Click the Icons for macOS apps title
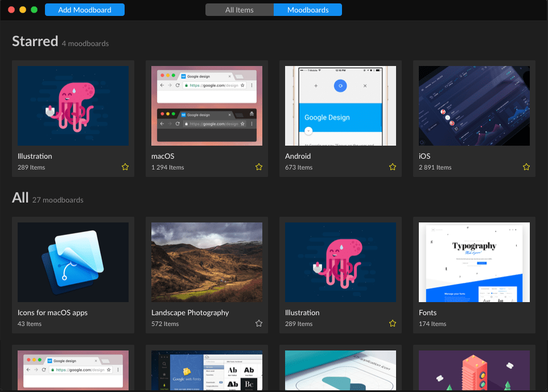Viewport: 548px width, 392px height. pyautogui.click(x=52, y=313)
